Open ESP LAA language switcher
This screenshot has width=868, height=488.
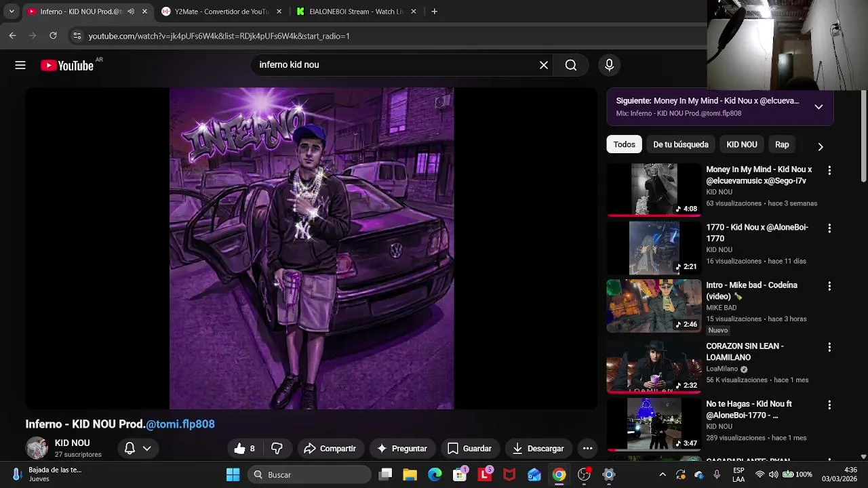pyautogui.click(x=738, y=474)
